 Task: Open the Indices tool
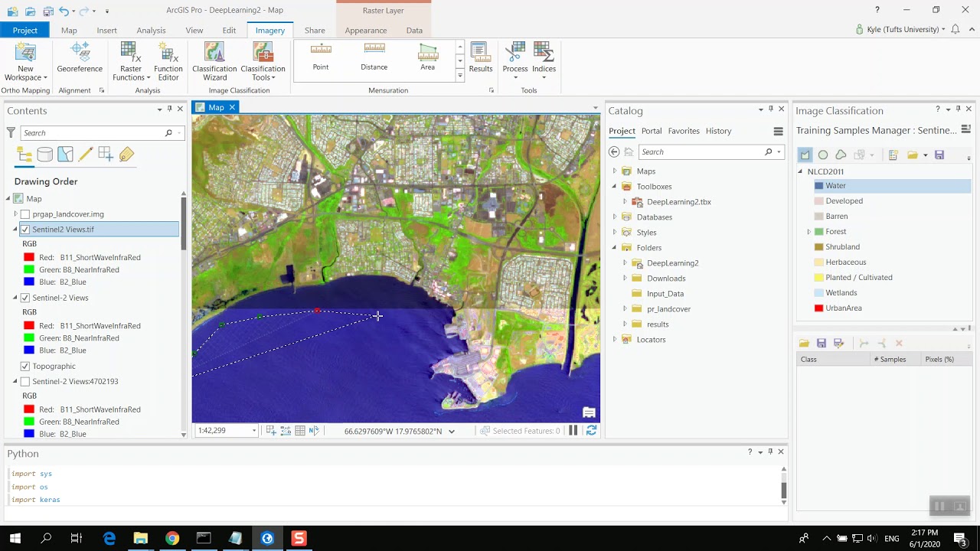(x=544, y=62)
